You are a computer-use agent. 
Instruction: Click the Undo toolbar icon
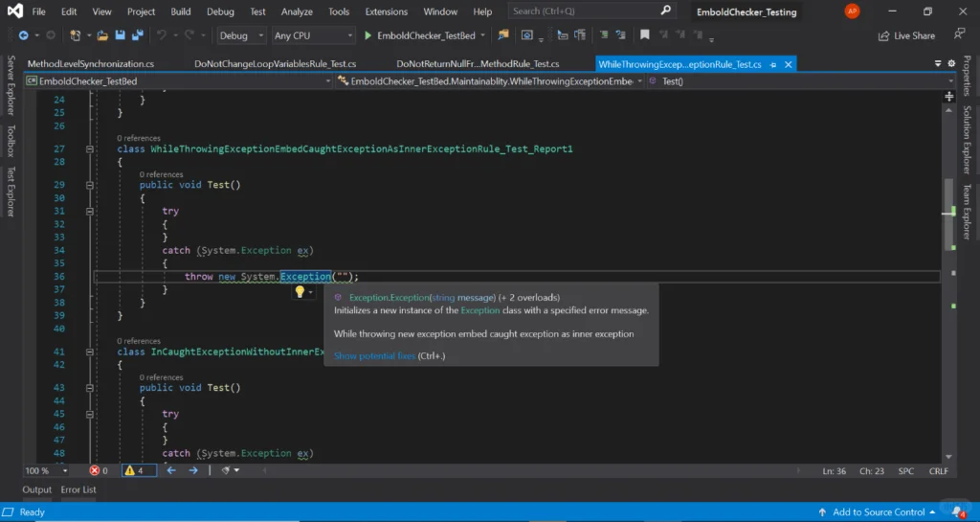tap(162, 35)
